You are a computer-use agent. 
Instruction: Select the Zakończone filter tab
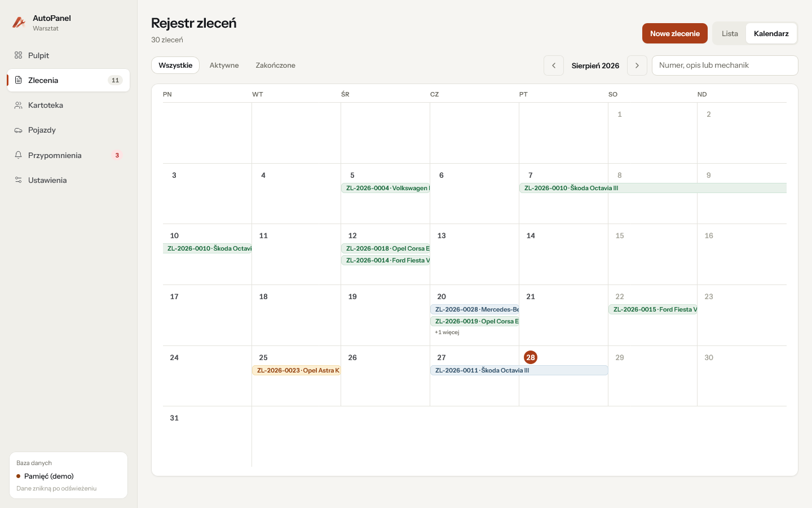point(276,65)
